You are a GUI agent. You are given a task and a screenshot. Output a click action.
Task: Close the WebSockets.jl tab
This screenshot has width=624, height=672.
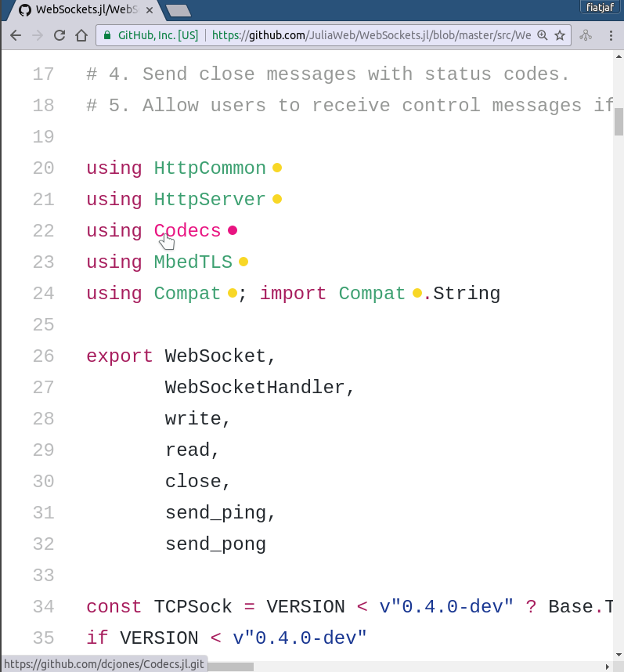point(150,10)
